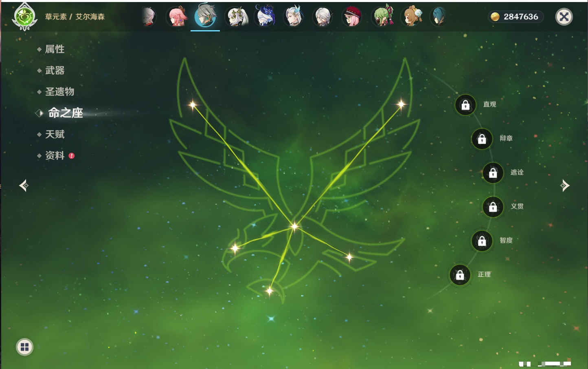Switch to the Nahida avatar with leaf ornament
588x369 pixels.
237,17
